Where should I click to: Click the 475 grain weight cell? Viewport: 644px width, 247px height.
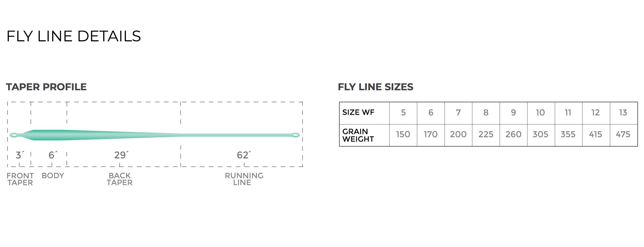[623, 135]
